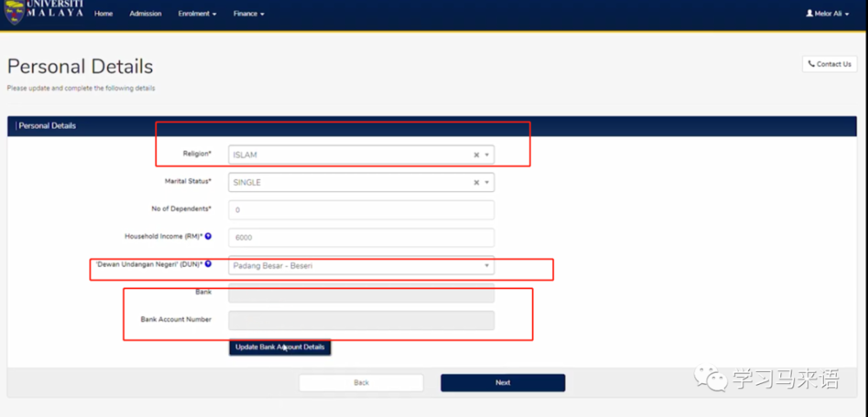The height and width of the screenshot is (417, 868).
Task: Click the Universiti Malaya crest logo
Action: click(14, 12)
